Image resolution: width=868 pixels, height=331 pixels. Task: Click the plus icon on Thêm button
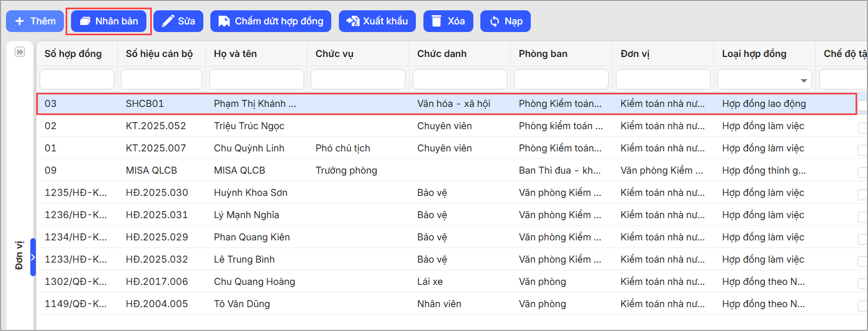20,21
